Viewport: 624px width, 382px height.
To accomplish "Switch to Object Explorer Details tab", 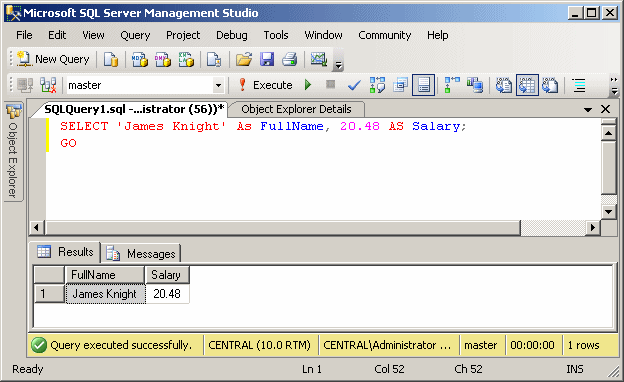I will pyautogui.click(x=296, y=109).
